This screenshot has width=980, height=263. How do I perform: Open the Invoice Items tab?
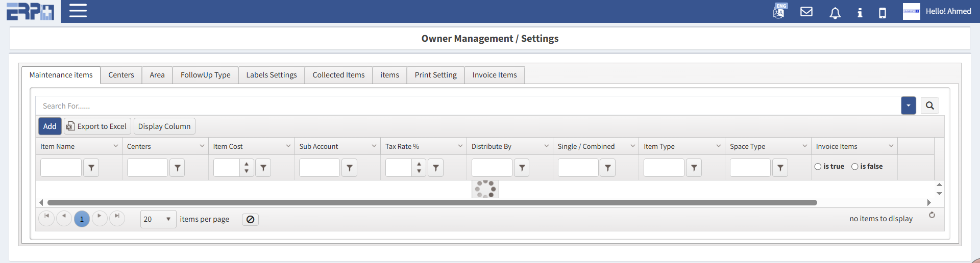[494, 75]
